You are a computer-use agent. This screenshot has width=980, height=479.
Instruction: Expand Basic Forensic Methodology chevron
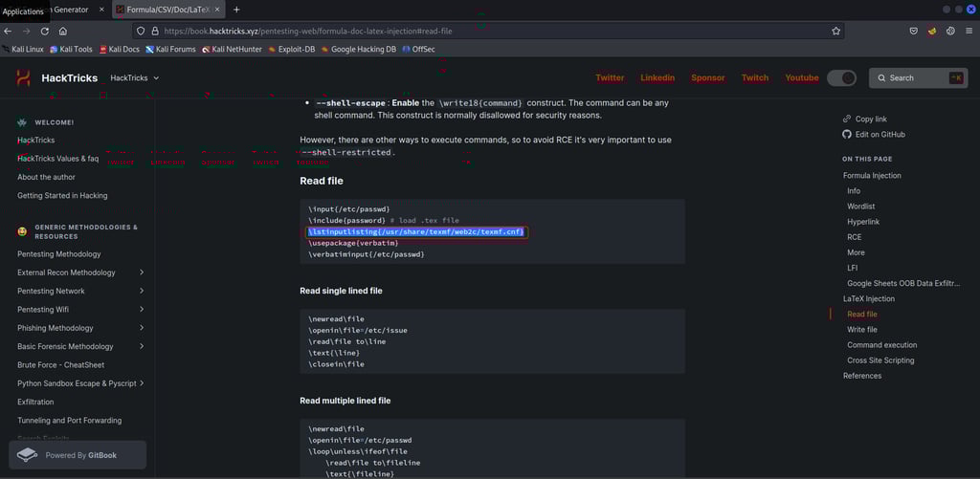click(142, 346)
